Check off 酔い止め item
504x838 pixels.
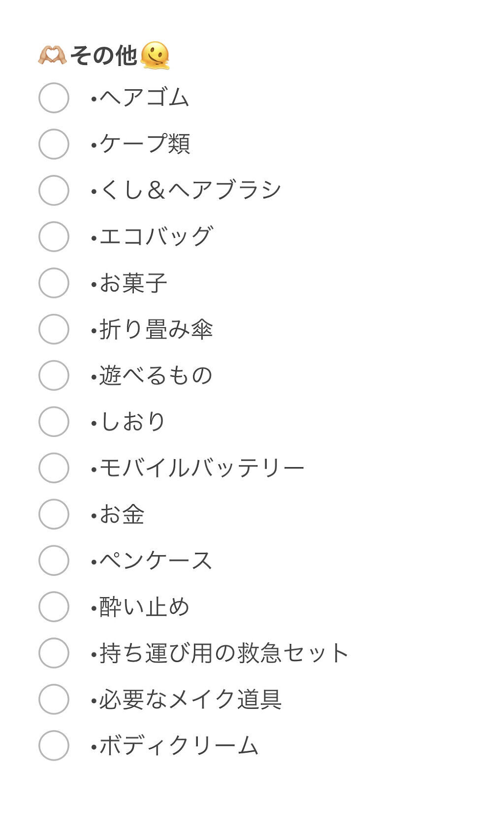pos(54,607)
